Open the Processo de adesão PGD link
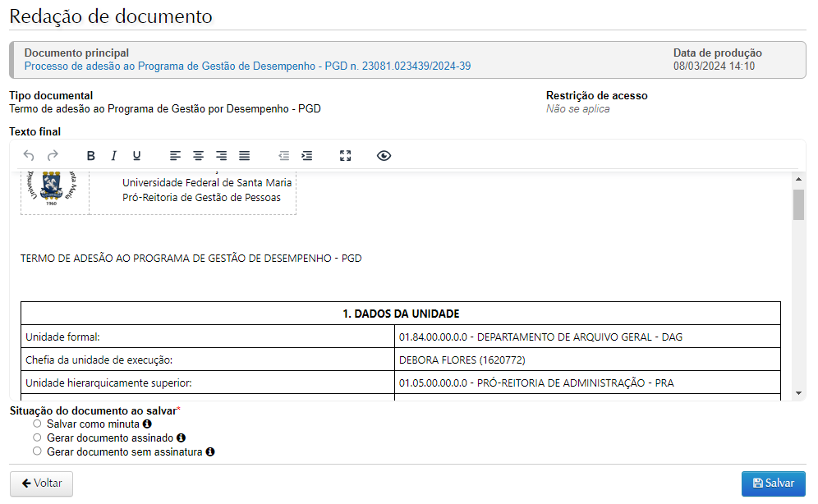Screen dimensions: 818x504 click(x=247, y=66)
